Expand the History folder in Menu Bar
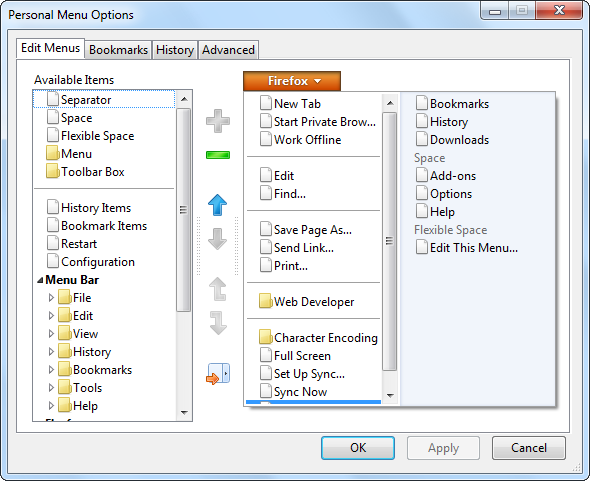Viewport: 590px width, 481px height. (x=52, y=352)
